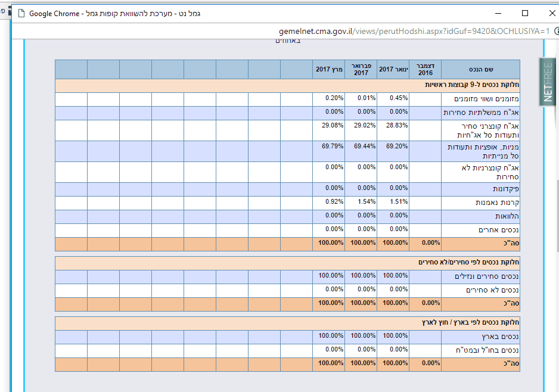The height and width of the screenshot is (392, 559).
Task: Click the 29.08% corporate bonds value
Action: pos(333,126)
